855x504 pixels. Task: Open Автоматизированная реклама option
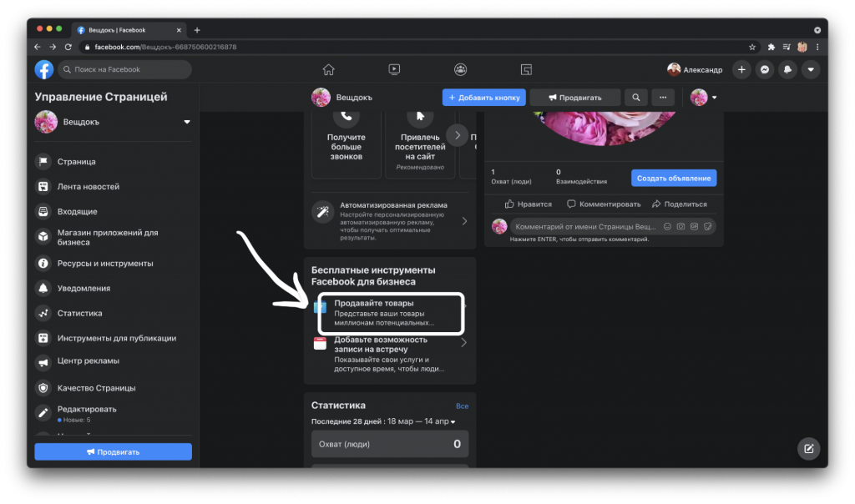(x=390, y=221)
